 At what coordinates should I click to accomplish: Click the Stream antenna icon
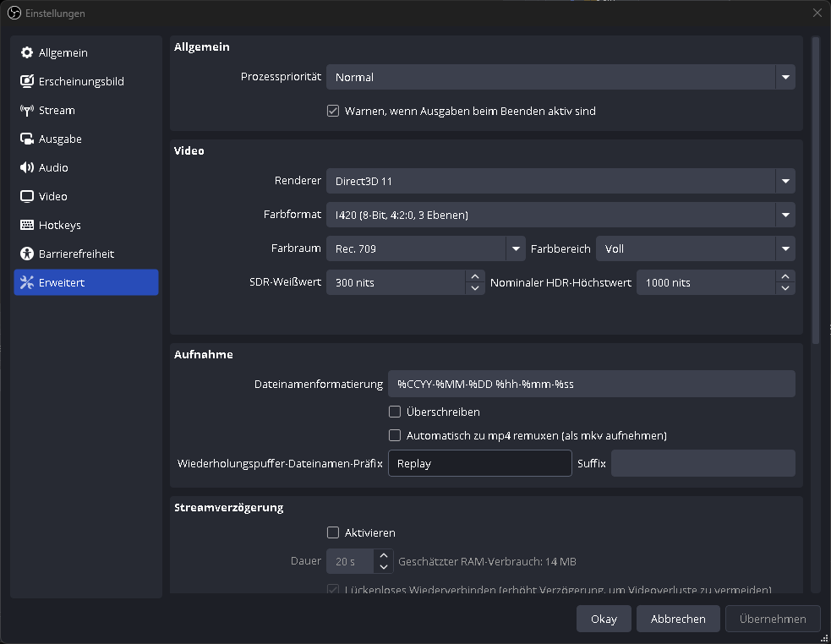point(26,111)
